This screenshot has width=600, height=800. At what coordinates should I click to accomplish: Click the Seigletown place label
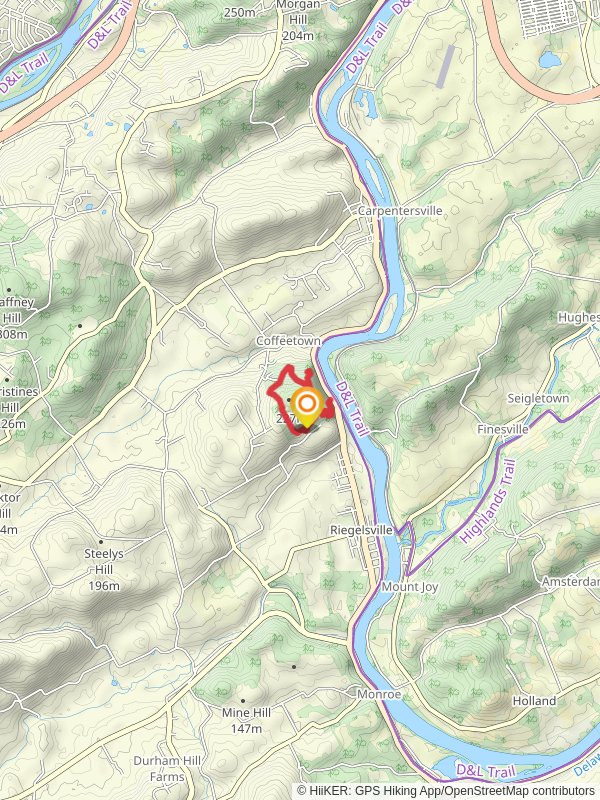tap(538, 398)
